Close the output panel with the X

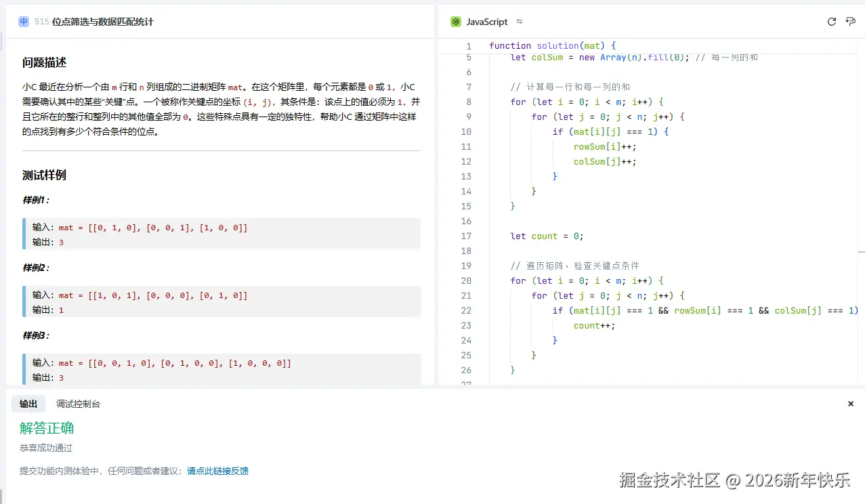click(851, 404)
